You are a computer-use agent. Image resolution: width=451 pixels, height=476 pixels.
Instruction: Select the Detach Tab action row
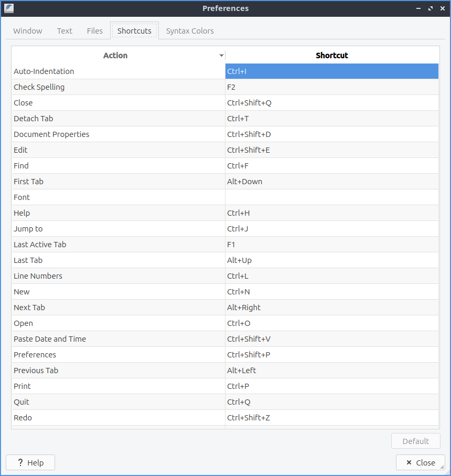point(118,119)
